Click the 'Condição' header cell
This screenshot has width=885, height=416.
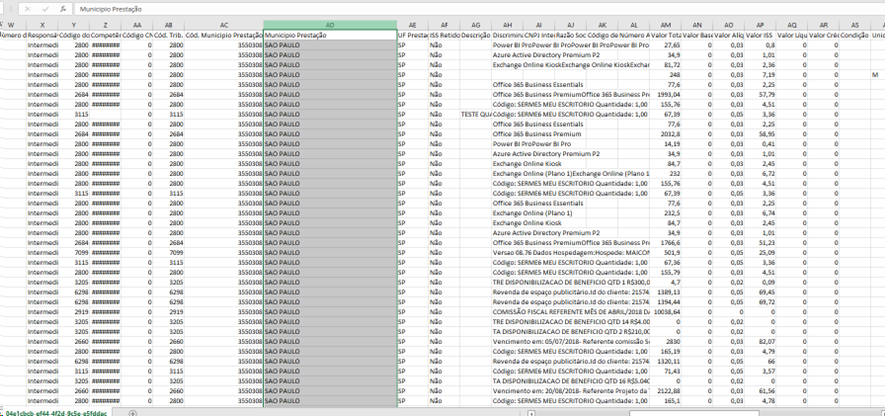(855, 35)
